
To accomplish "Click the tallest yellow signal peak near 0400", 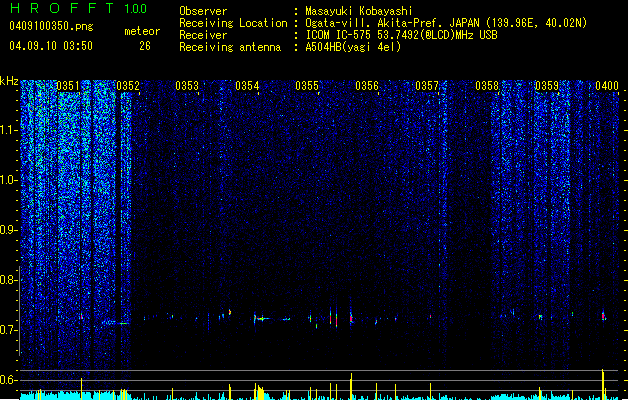I will pos(603,384).
